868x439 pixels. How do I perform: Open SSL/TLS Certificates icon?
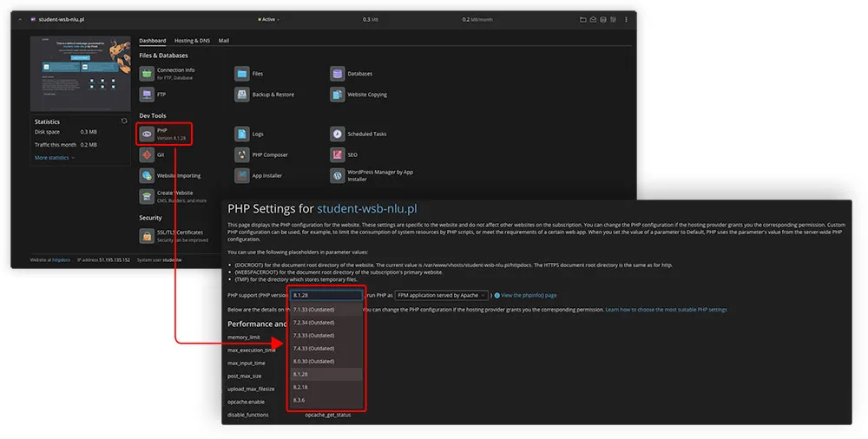click(x=147, y=236)
